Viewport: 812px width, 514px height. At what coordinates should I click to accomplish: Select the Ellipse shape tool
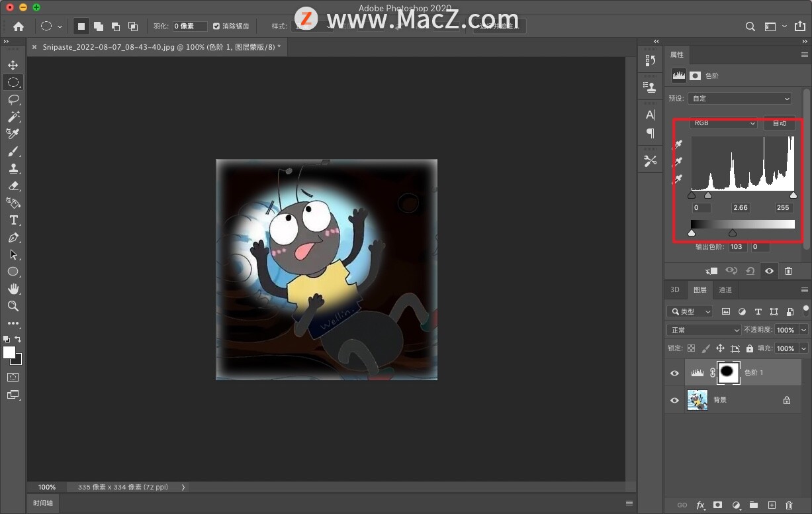[x=13, y=272]
